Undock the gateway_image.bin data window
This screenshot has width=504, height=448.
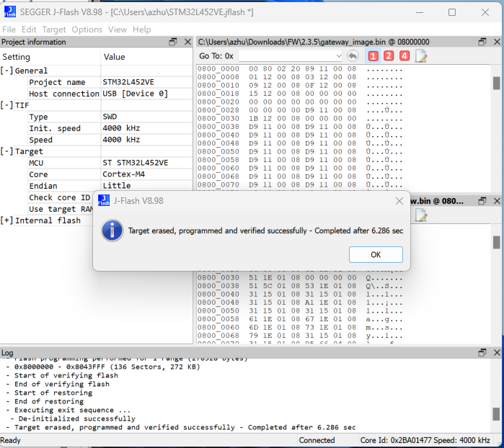482,42
